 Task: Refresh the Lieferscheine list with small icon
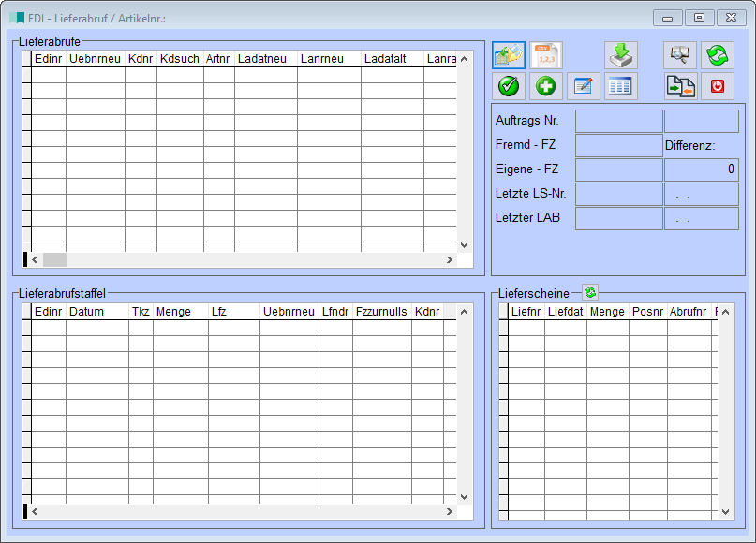coord(590,293)
